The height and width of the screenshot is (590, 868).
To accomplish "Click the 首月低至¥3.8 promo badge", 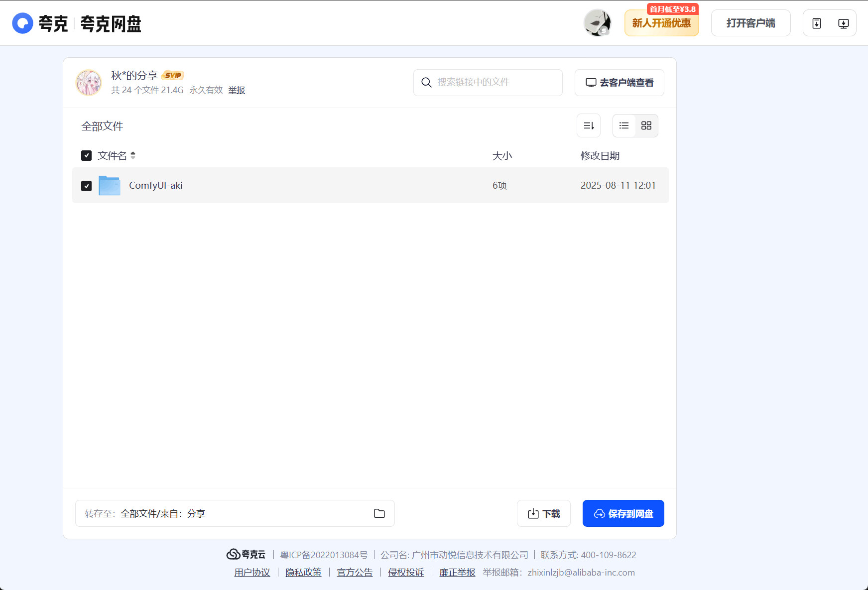I will [x=673, y=9].
